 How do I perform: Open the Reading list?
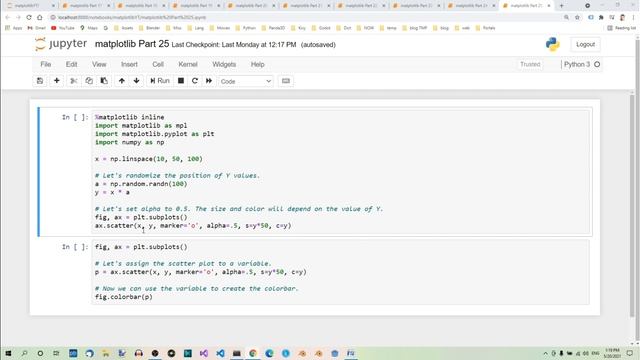pos(622,28)
